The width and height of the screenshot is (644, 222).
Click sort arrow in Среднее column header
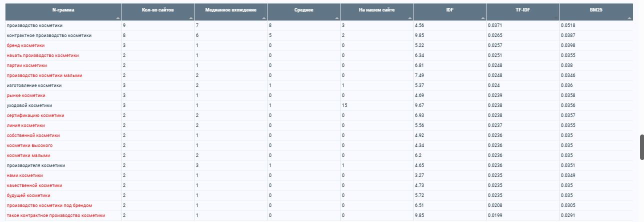point(336,17)
